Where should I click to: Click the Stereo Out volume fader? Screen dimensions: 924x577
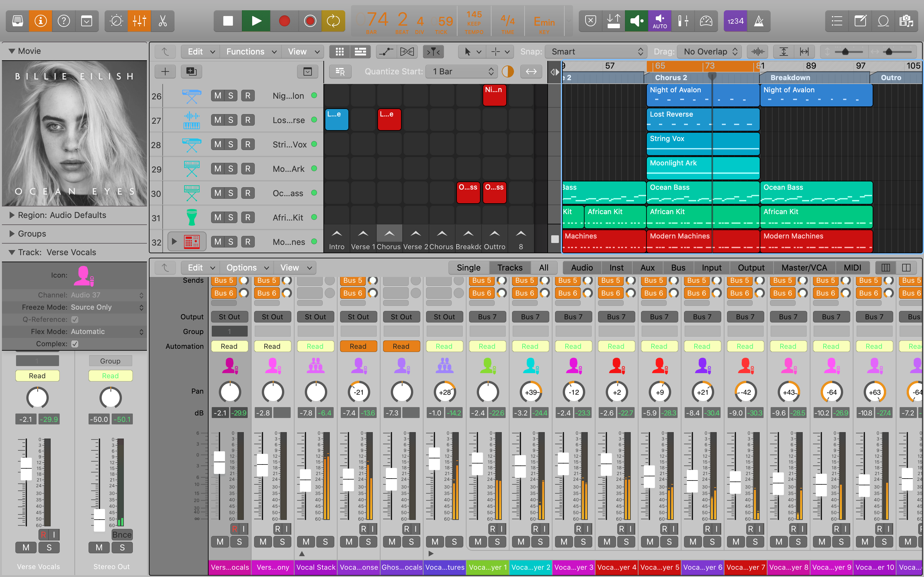point(99,519)
